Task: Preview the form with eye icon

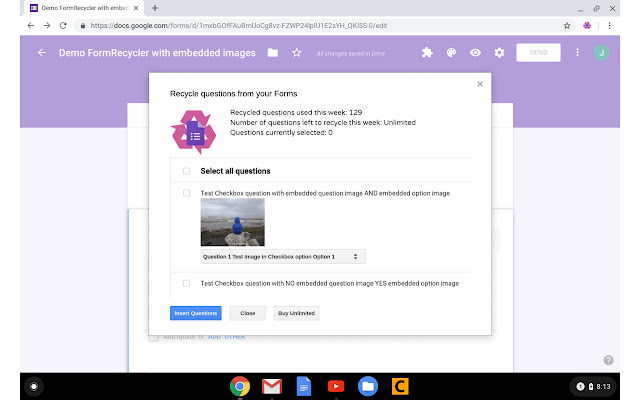Action: click(x=475, y=53)
